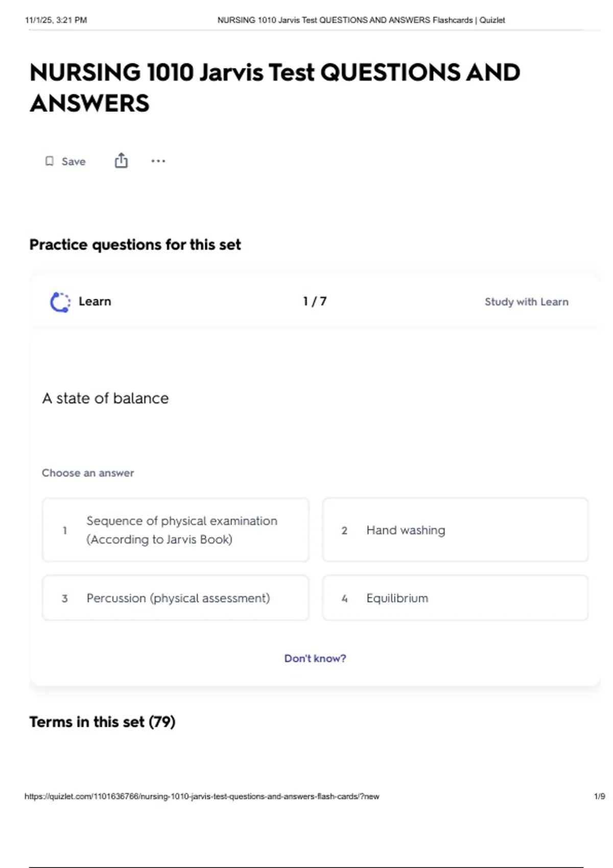Open the share icon

click(x=121, y=160)
